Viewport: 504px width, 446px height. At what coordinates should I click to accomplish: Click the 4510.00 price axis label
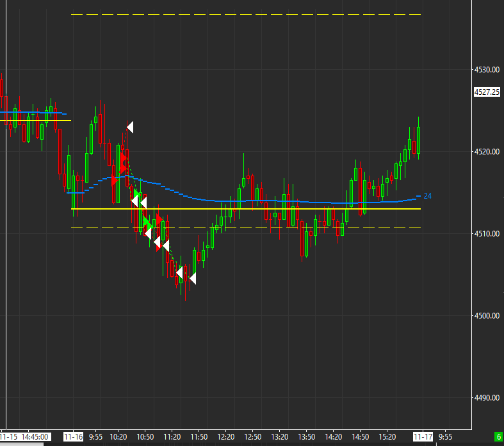click(x=487, y=233)
